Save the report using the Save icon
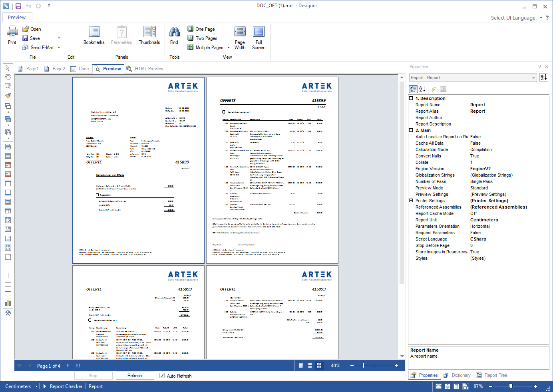 [x=26, y=38]
